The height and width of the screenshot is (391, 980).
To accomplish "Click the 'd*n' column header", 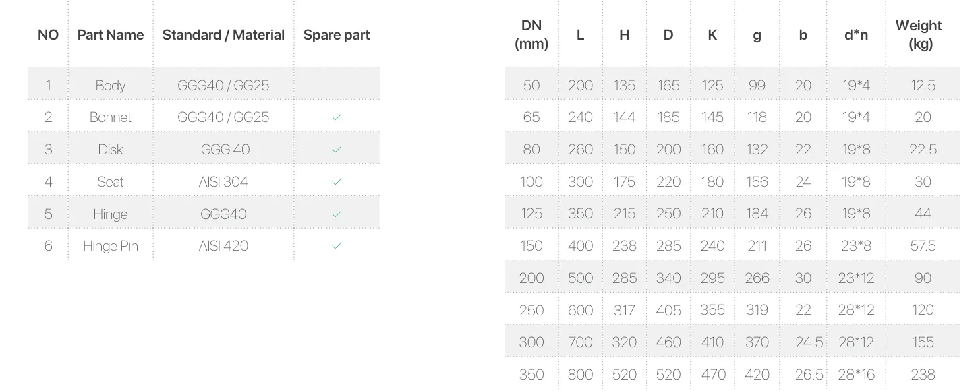I will click(x=856, y=35).
